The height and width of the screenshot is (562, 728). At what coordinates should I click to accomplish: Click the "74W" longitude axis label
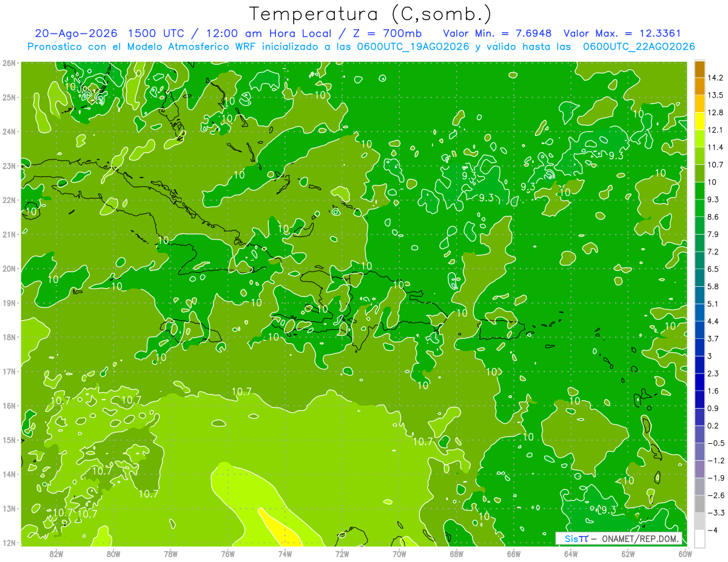click(285, 554)
